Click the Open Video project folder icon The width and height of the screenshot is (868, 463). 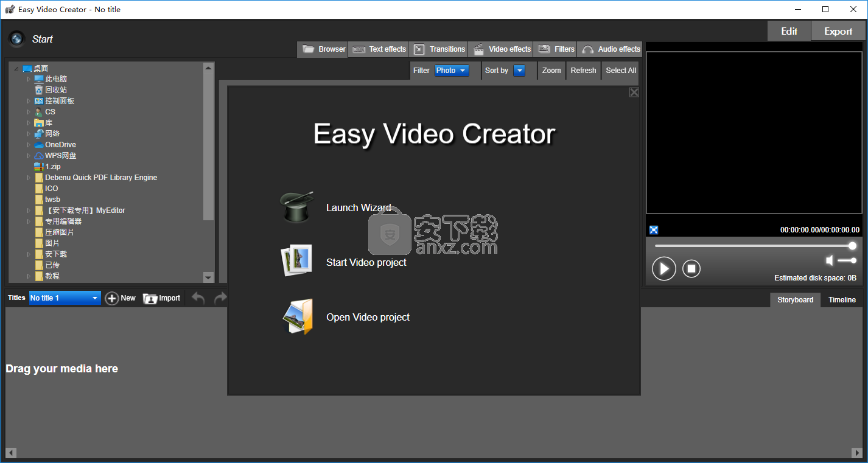(x=298, y=316)
